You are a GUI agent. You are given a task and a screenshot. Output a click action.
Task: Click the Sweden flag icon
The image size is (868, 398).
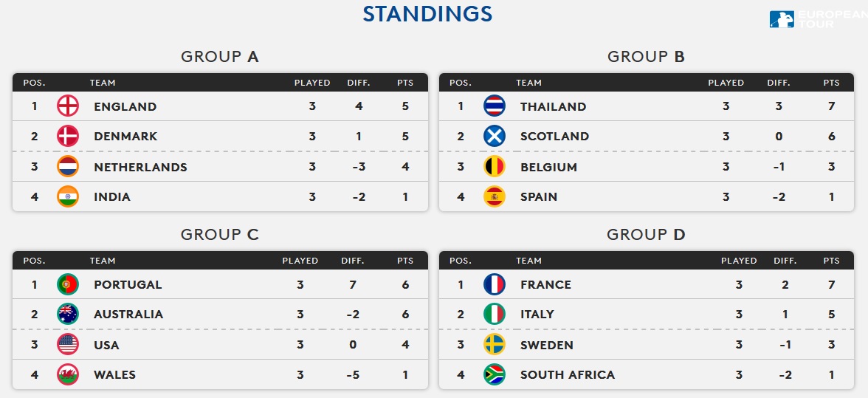pyautogui.click(x=495, y=345)
